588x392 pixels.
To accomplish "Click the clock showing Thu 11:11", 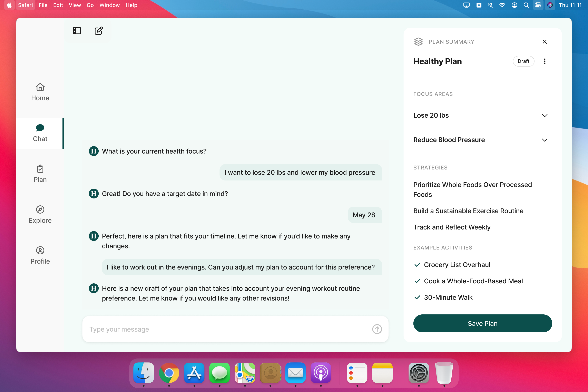I will click(x=570, y=5).
